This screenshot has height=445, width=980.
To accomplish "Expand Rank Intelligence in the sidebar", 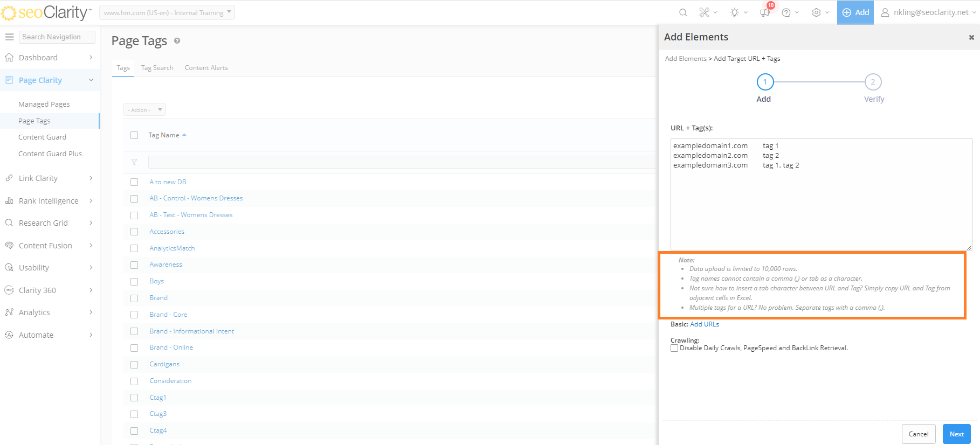I will coord(49,201).
